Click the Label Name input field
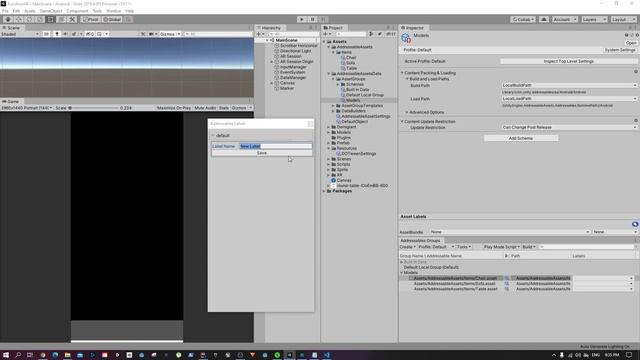This screenshot has width=640, height=360. pos(276,146)
